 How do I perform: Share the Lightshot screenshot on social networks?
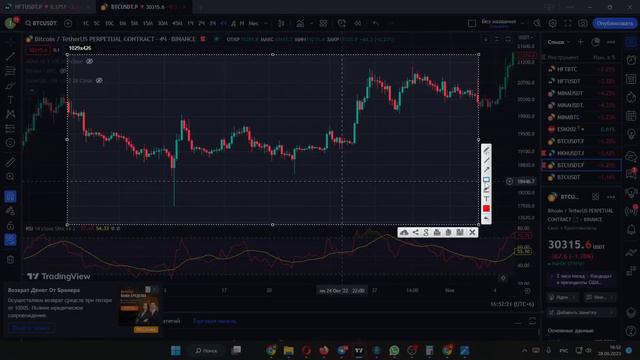(416, 232)
